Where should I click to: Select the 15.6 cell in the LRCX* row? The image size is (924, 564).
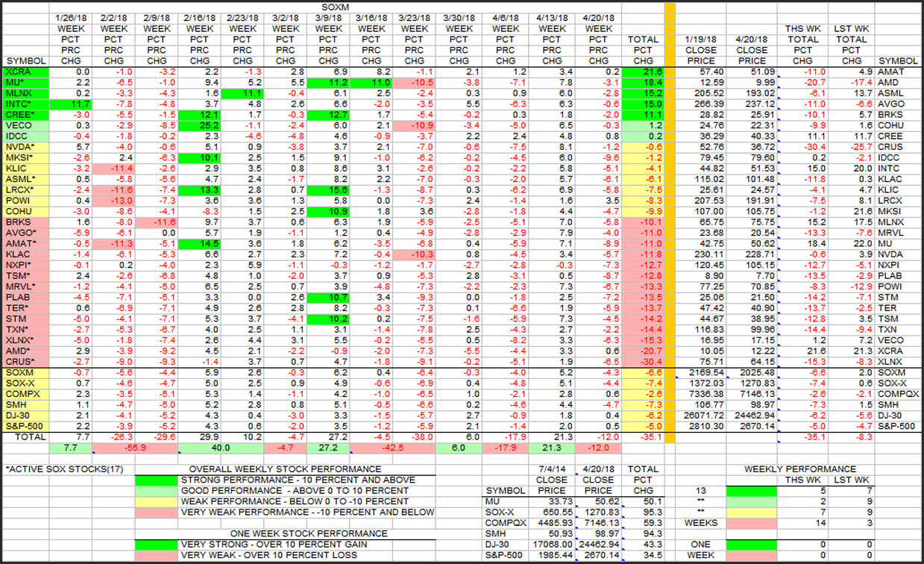(x=328, y=190)
